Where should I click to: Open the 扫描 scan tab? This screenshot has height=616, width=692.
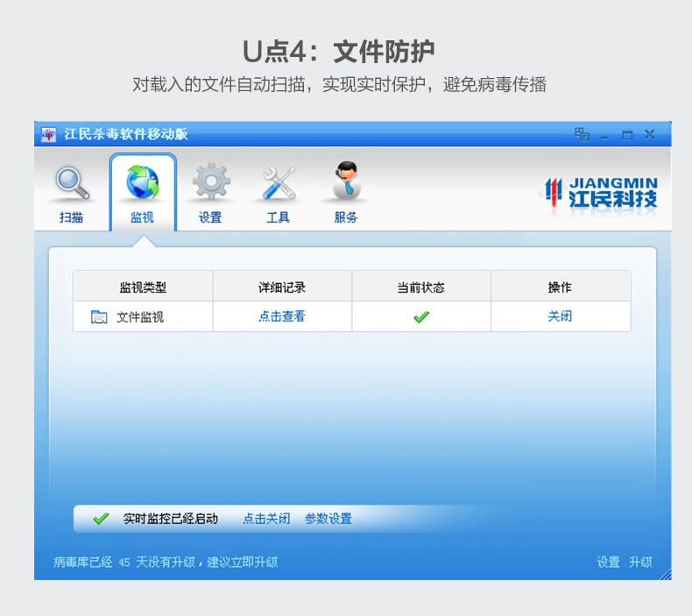click(x=72, y=194)
